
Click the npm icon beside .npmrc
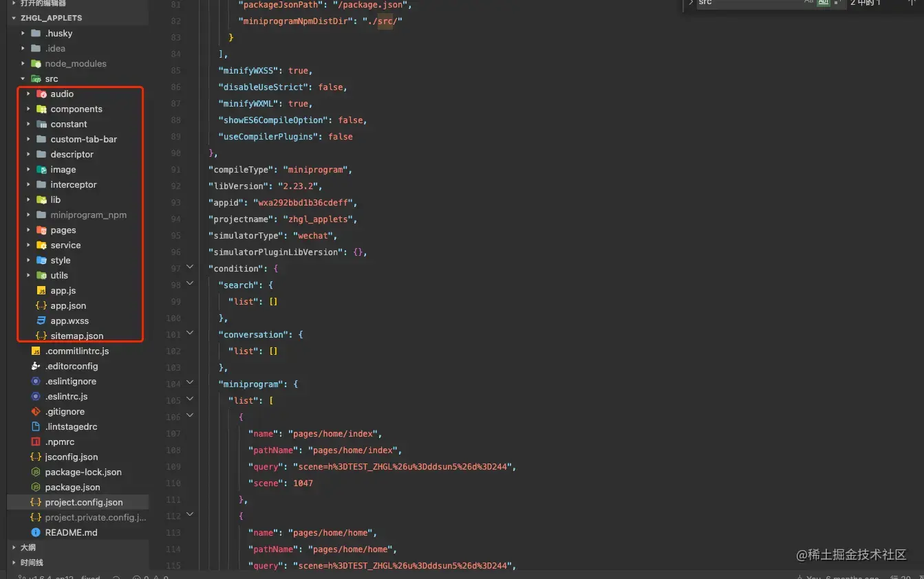coord(36,441)
